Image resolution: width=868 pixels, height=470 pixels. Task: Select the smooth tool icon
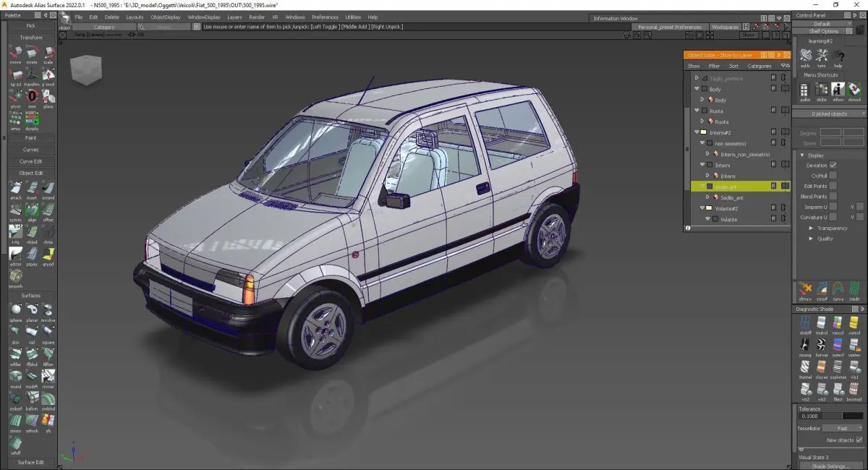(15, 276)
